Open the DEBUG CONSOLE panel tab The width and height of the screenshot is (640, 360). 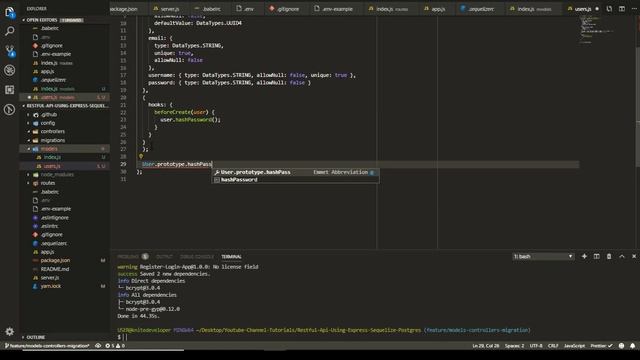pos(197,256)
